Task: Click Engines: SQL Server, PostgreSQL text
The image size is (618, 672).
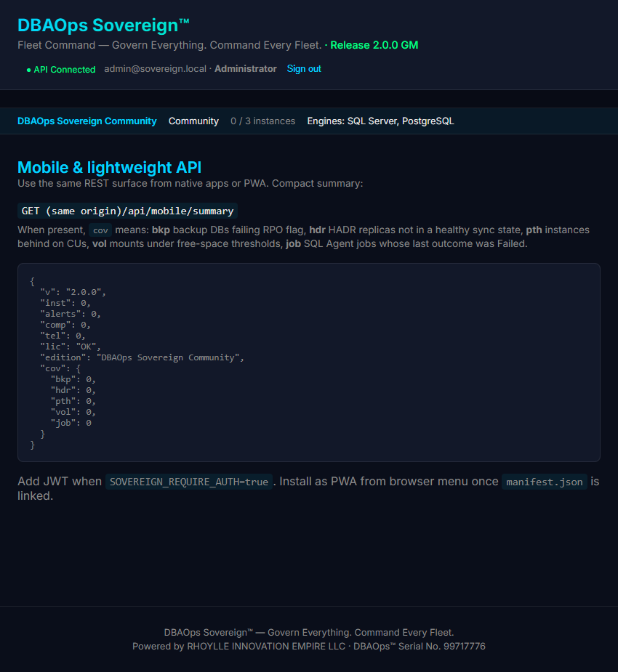Action: pos(380,121)
